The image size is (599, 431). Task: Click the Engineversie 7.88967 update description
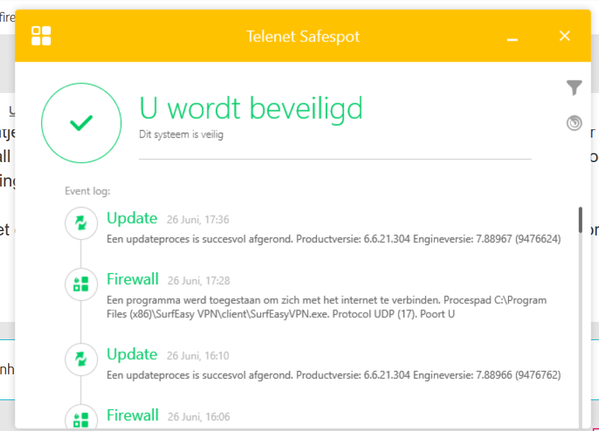tap(333, 239)
